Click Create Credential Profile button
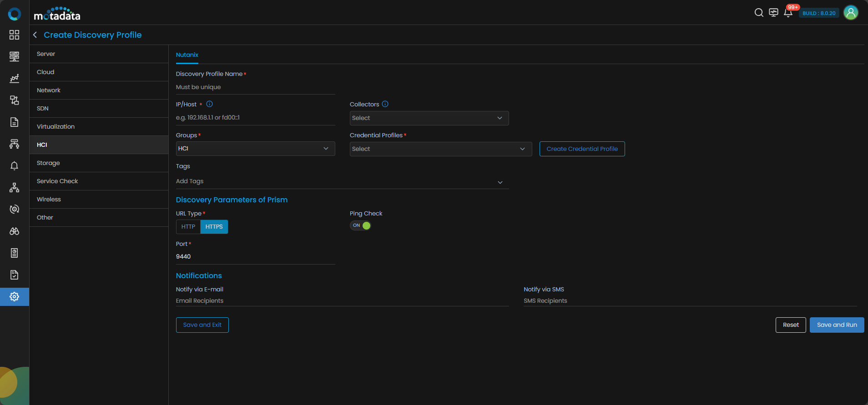 point(582,149)
